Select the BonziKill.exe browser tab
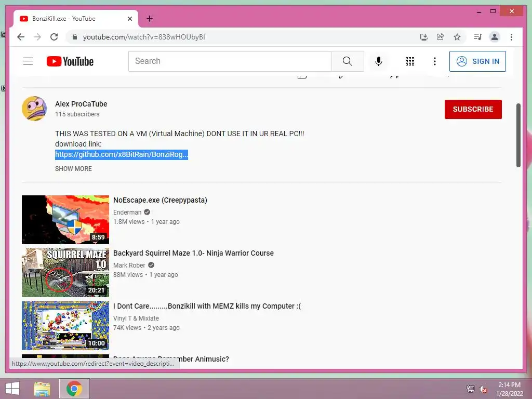This screenshot has width=532, height=399. pyautogui.click(x=76, y=19)
